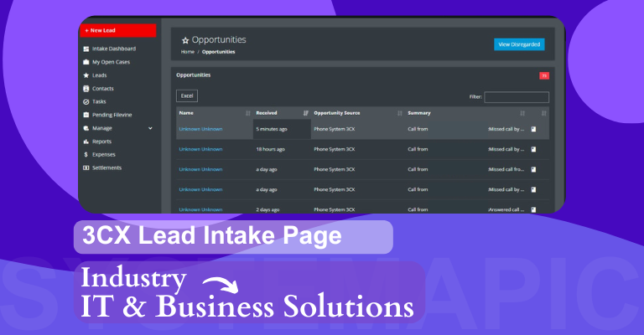The image size is (644, 335).
Task: Click the star icon beside Leads
Action: pyautogui.click(x=86, y=75)
